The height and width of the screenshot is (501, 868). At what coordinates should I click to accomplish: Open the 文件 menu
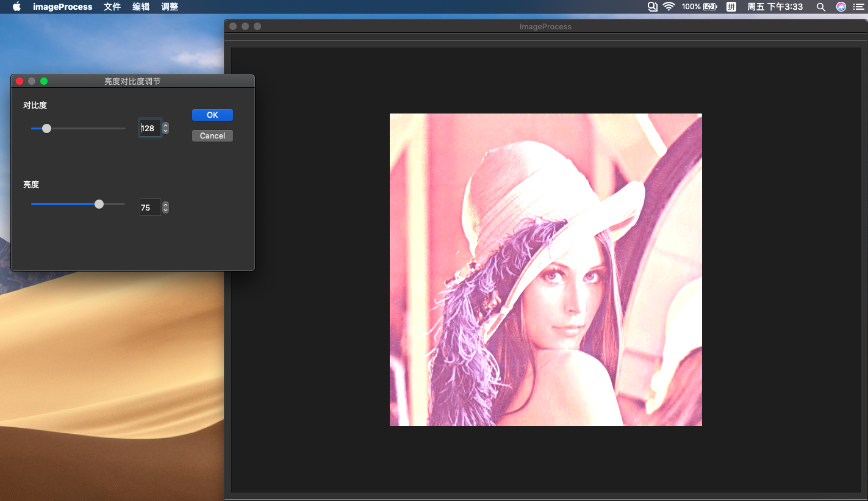click(x=112, y=7)
